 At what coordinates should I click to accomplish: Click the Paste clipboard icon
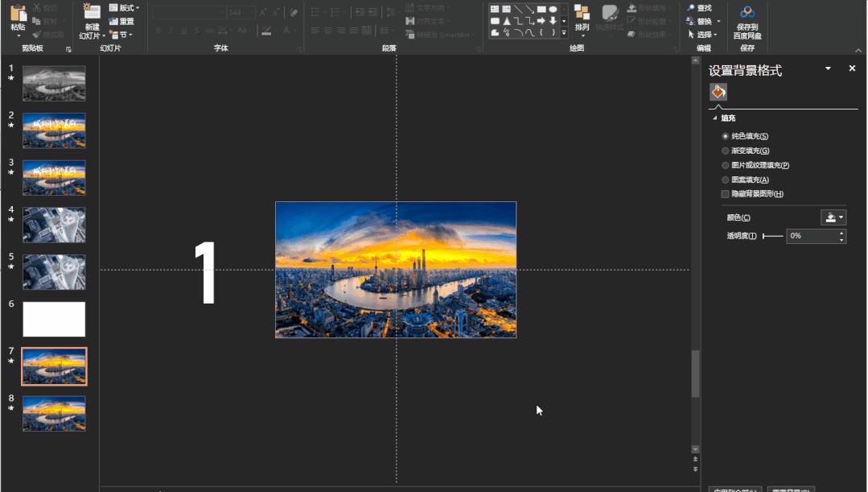[x=18, y=13]
